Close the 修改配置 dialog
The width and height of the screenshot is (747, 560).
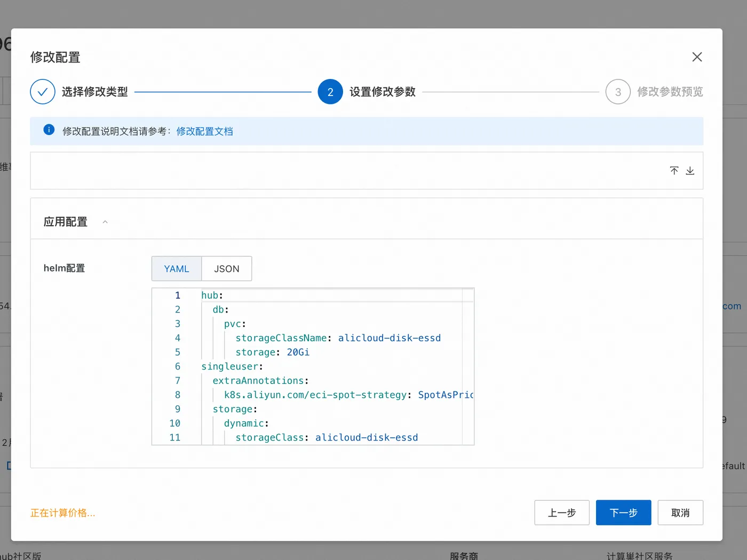[697, 57]
